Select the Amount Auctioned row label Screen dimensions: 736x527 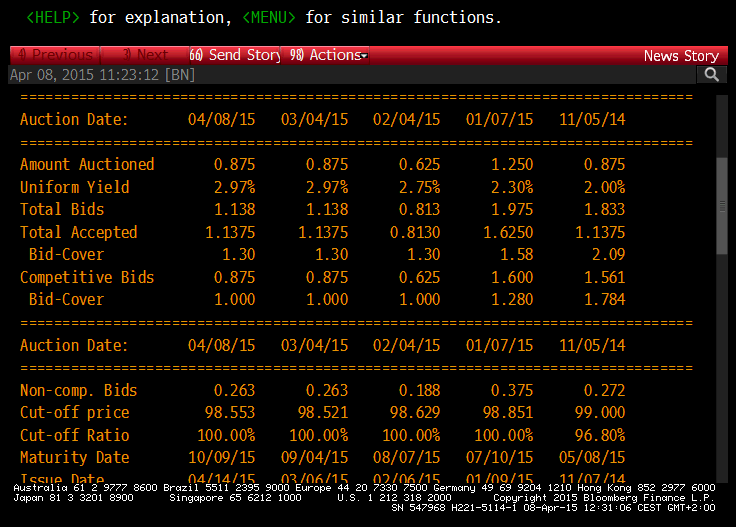pos(87,164)
